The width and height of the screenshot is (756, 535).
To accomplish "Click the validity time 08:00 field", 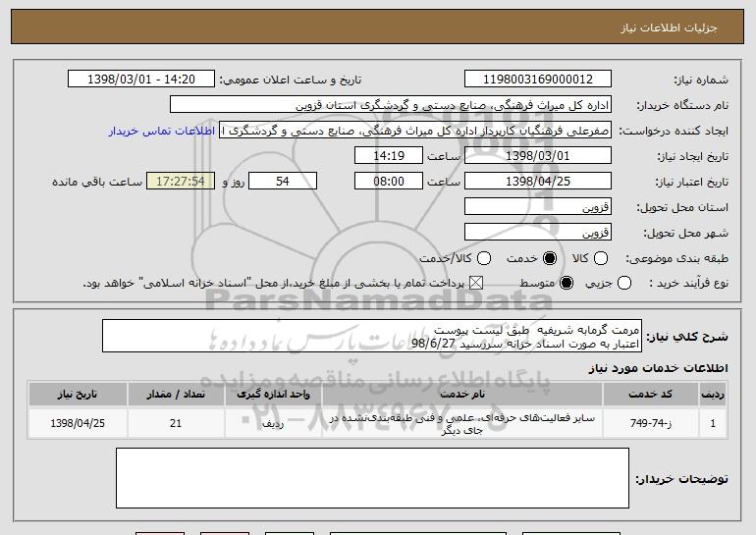I will coord(389,182).
